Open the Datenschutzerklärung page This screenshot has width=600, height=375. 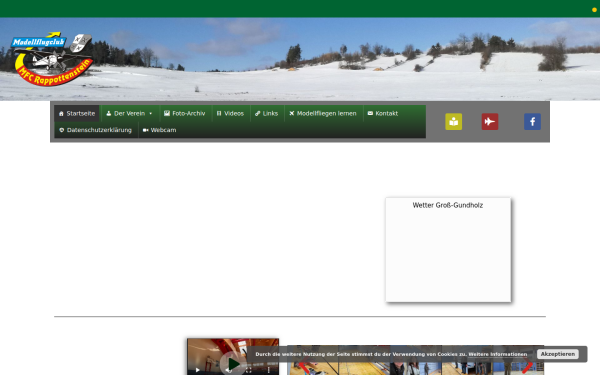(96, 130)
